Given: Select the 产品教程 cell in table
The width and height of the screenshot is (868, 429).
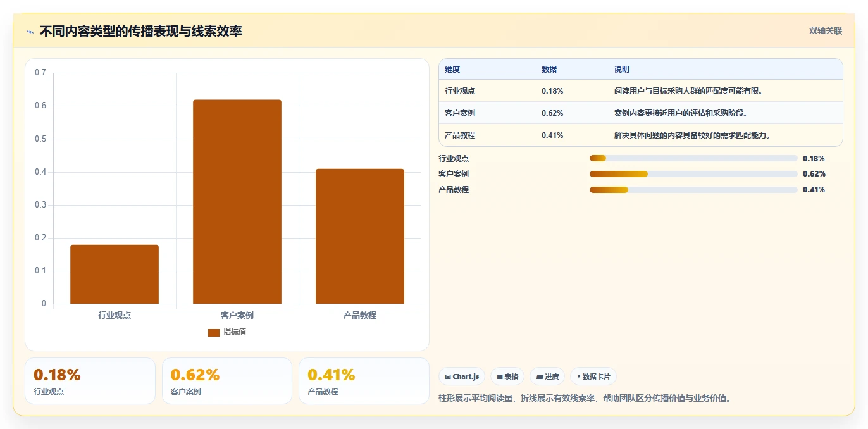Looking at the screenshot, I should coord(460,135).
